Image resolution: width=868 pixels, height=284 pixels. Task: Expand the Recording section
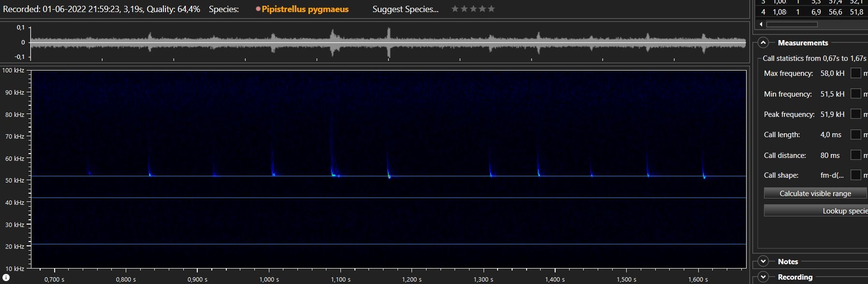pyautogui.click(x=763, y=277)
